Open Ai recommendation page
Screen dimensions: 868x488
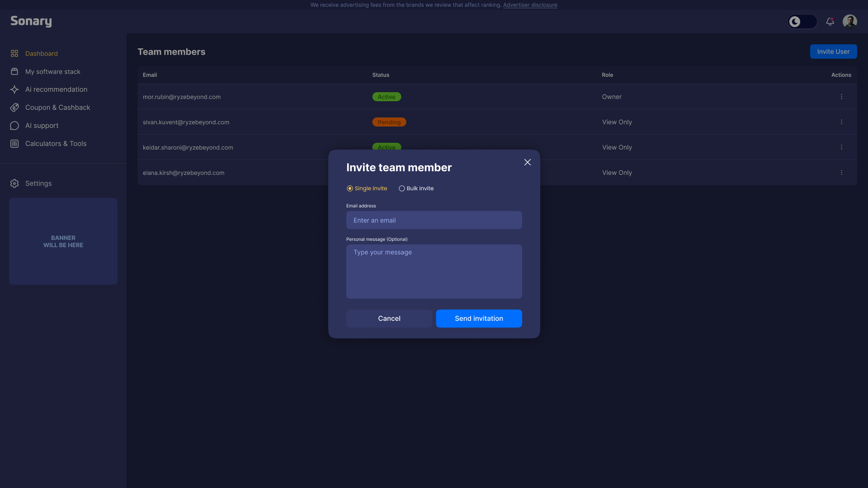point(57,89)
